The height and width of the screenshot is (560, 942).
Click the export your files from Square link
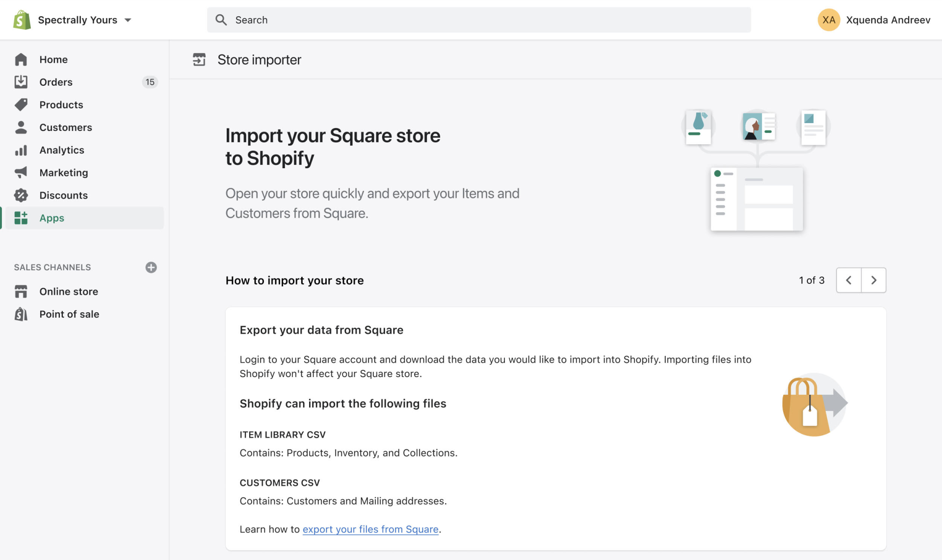[x=370, y=529]
